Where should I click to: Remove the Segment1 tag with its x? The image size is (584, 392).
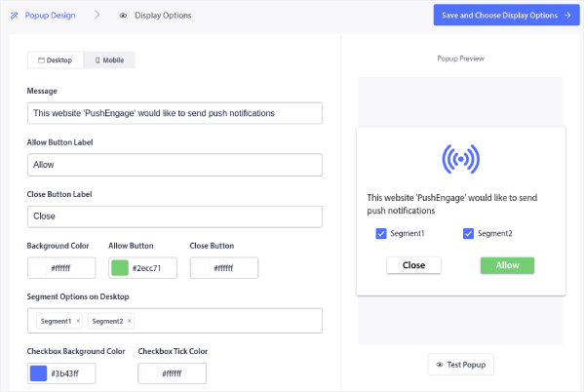point(78,321)
